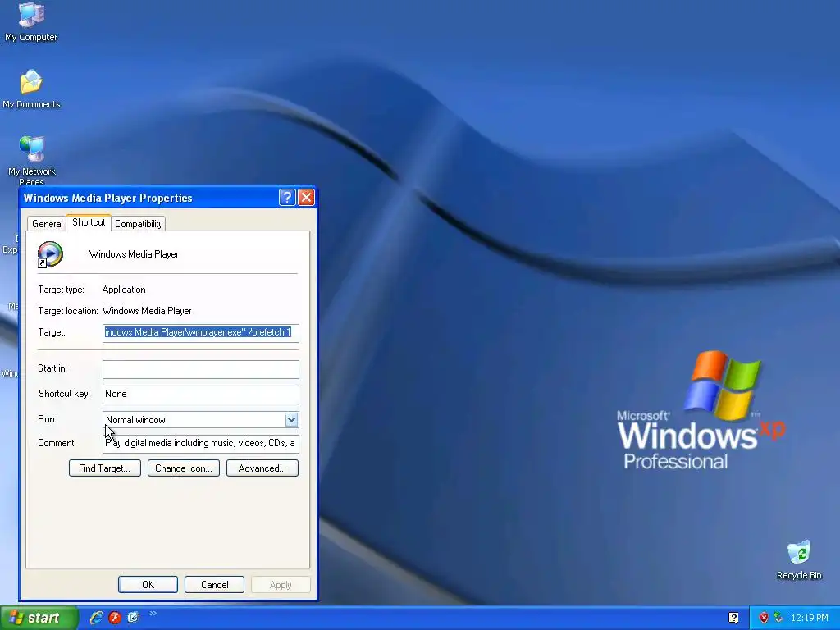The image size is (840, 630).
Task: Click the network connection tray icon
Action: point(778,618)
